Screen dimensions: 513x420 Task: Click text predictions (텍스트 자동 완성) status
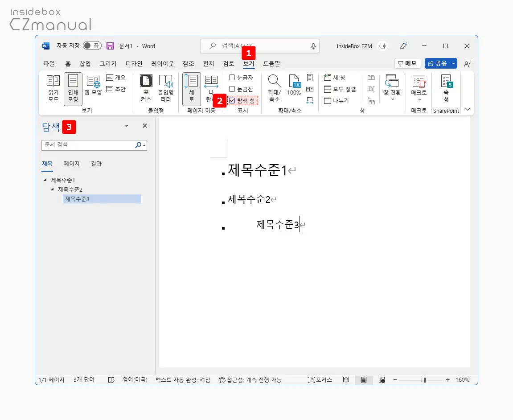pos(183,380)
